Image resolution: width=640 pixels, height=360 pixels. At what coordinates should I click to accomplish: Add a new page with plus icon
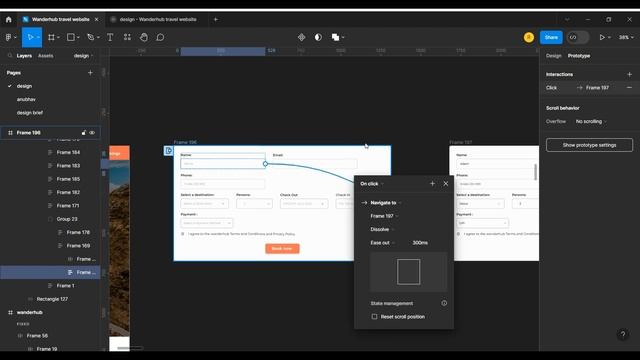pos(90,73)
